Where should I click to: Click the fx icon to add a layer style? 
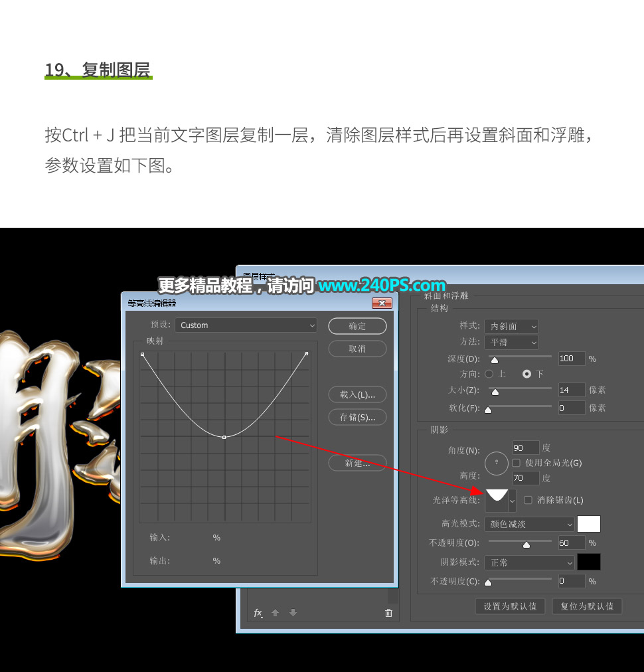(258, 612)
